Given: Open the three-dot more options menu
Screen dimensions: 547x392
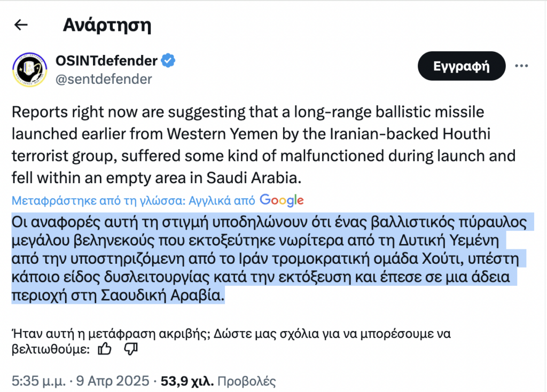Looking at the screenshot, I should (521, 66).
